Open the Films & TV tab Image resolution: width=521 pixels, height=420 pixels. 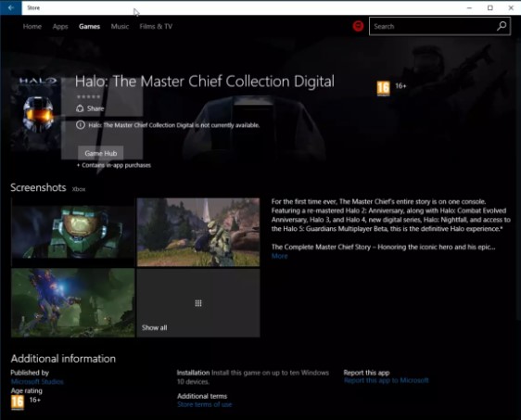156,27
